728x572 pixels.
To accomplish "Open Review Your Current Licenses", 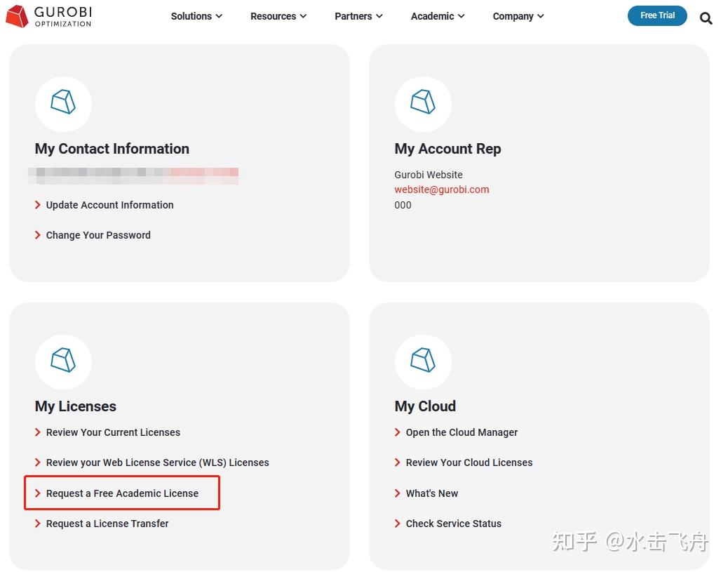I will coord(113,432).
